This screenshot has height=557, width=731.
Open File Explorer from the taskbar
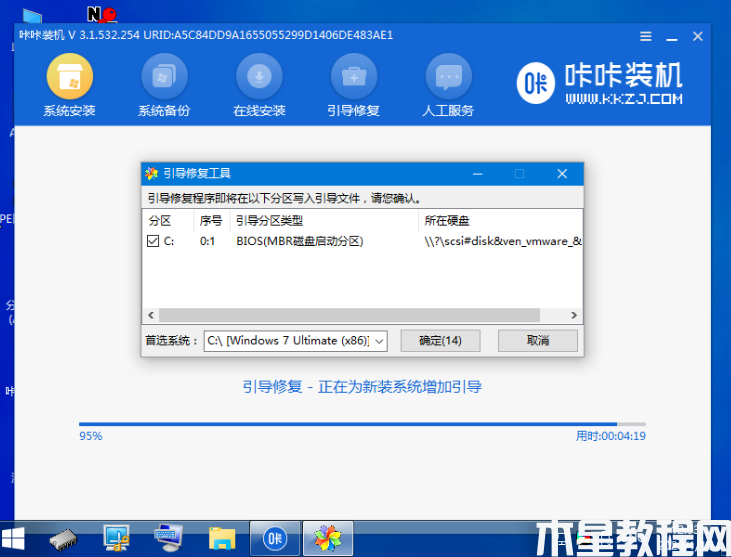(221, 539)
